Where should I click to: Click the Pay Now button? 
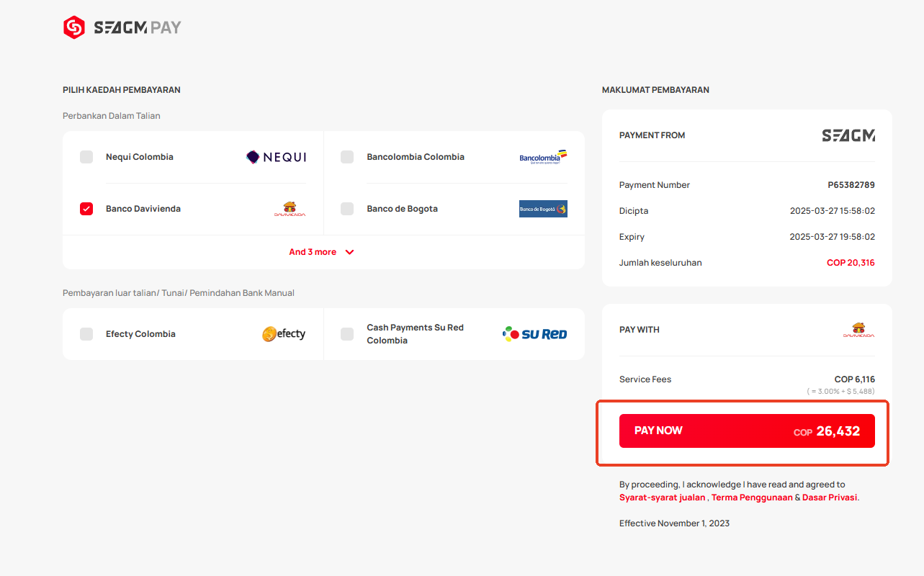(x=747, y=431)
